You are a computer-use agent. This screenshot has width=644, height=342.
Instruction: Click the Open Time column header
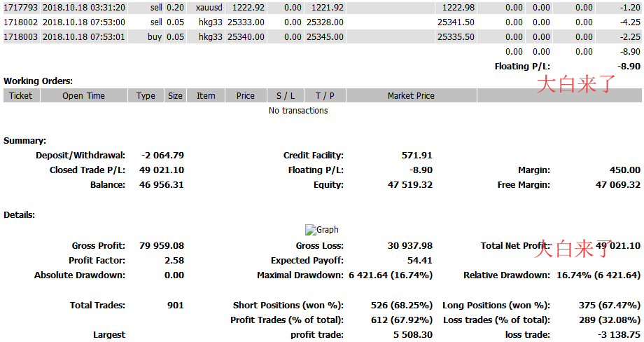84,96
